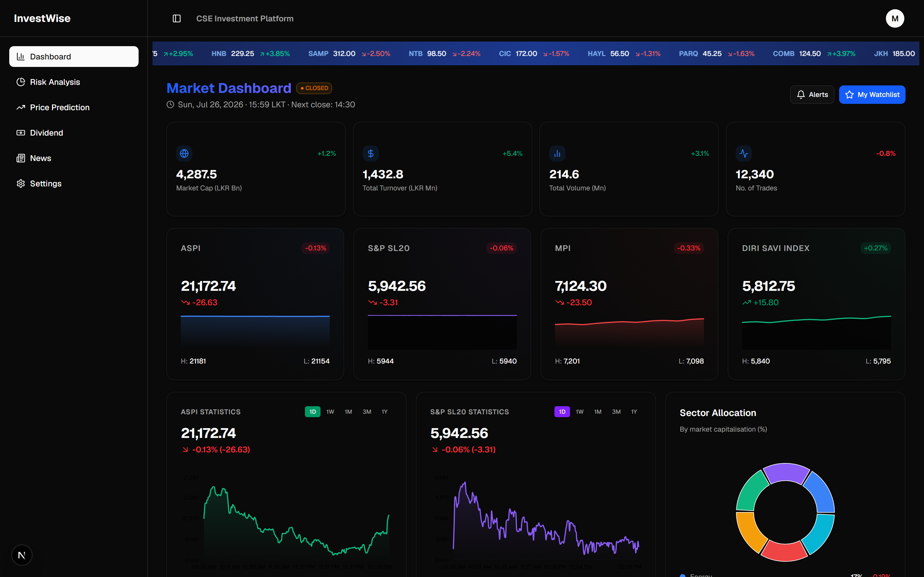
Task: Click the Alerts bell button
Action: click(x=812, y=95)
